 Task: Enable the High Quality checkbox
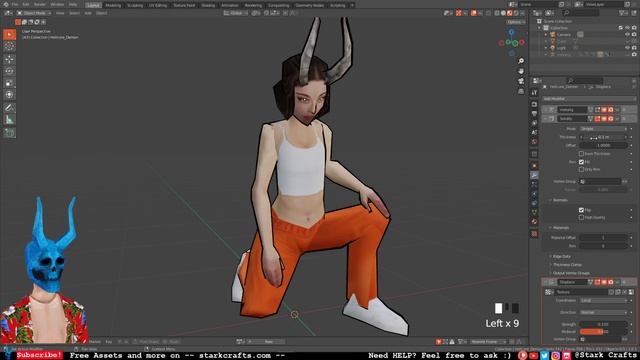click(x=581, y=218)
